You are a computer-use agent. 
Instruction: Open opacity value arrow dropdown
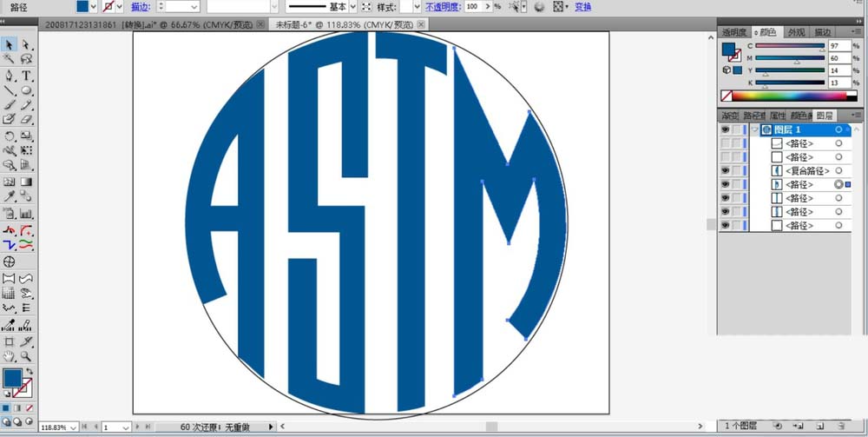(x=487, y=7)
